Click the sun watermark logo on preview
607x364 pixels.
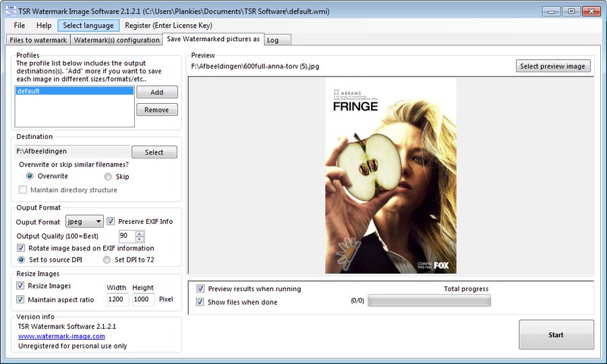pos(348,253)
